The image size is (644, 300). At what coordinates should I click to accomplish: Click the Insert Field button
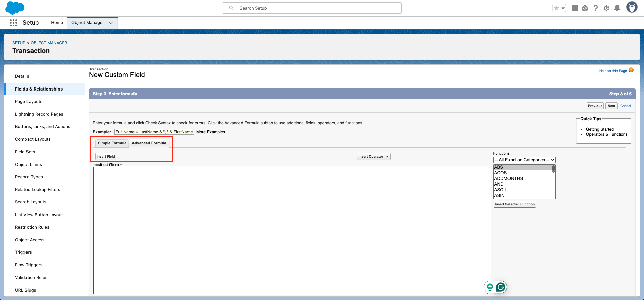pyautogui.click(x=106, y=156)
